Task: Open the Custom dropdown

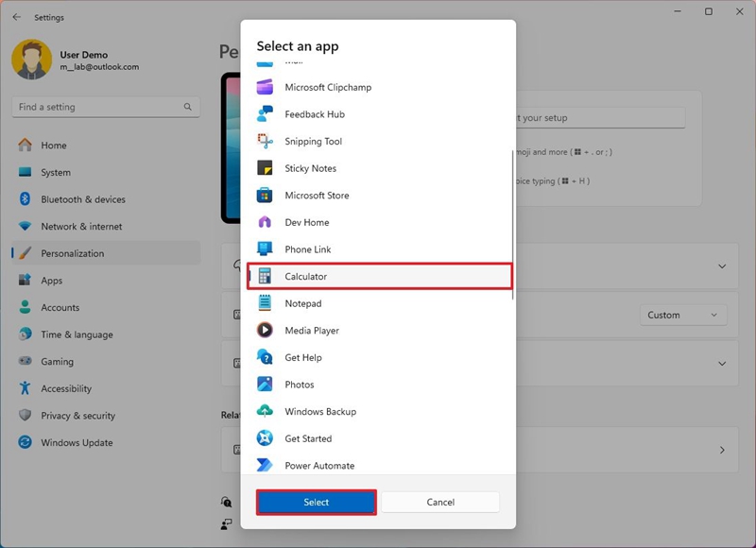Action: pos(683,316)
